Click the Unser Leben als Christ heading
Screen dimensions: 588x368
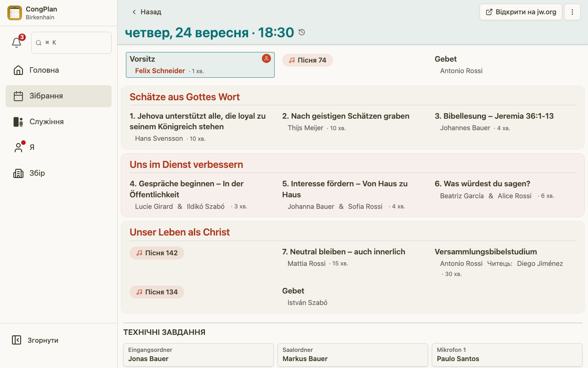click(180, 232)
